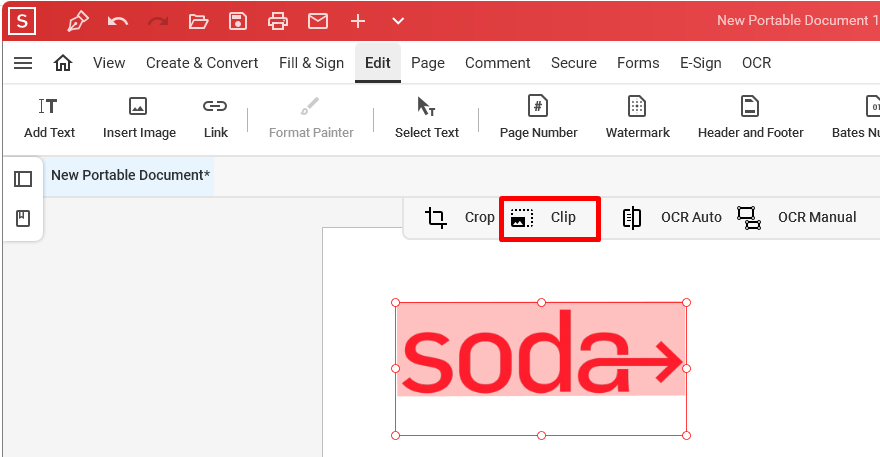
Task: Open the Comment tab
Action: 497,63
